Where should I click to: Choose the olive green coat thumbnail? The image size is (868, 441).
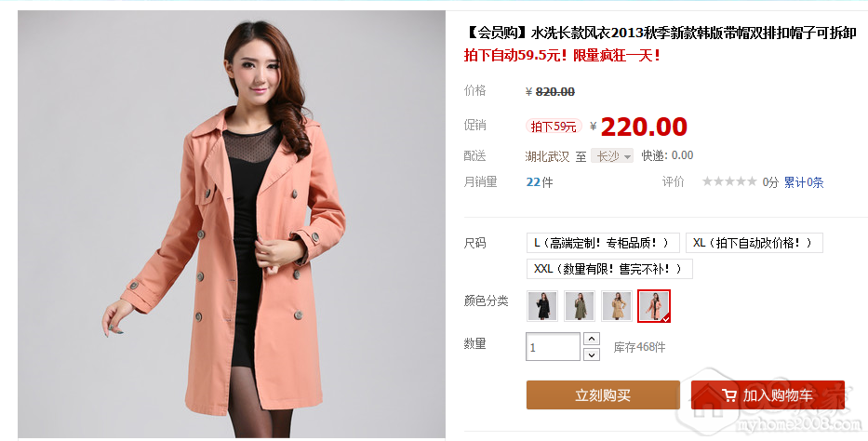tap(580, 306)
